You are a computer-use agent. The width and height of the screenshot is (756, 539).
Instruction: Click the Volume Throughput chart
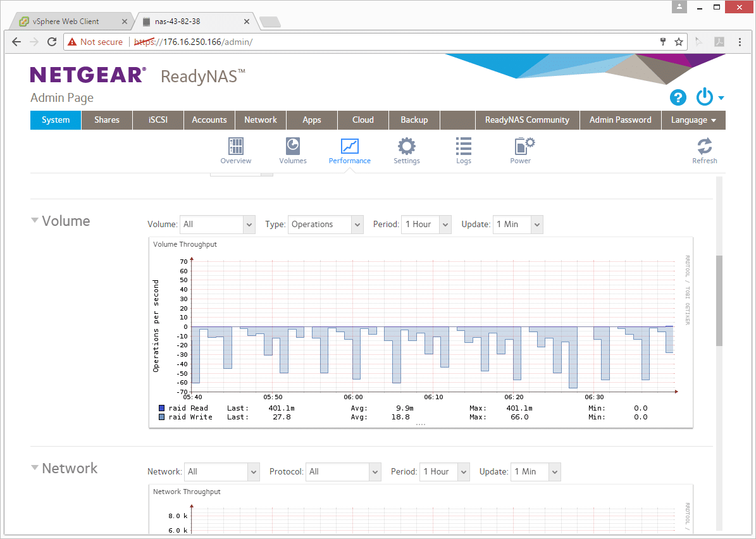pyautogui.click(x=421, y=332)
